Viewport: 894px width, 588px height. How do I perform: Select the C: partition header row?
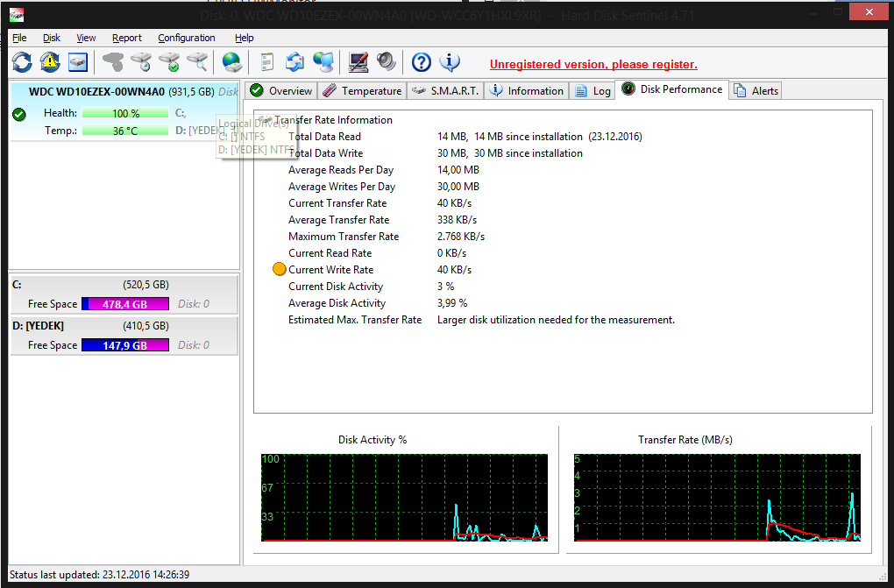pyautogui.click(x=124, y=285)
